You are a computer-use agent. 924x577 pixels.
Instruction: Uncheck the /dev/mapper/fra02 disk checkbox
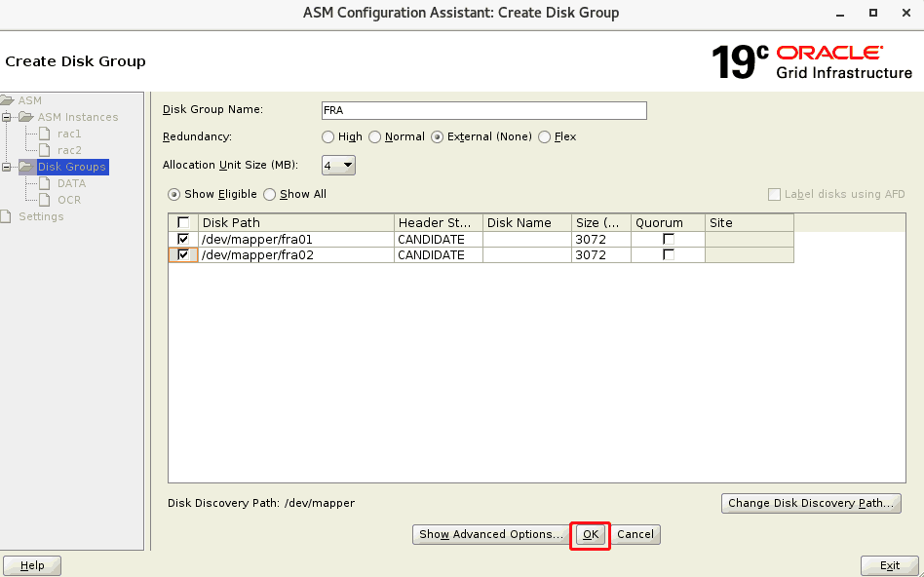click(x=183, y=254)
